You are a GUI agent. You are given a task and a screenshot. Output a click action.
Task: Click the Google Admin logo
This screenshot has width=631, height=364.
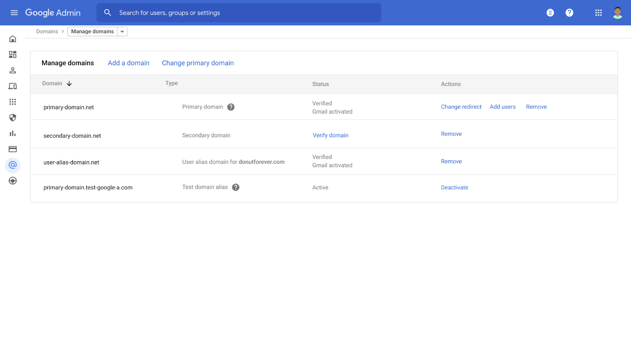point(53,13)
